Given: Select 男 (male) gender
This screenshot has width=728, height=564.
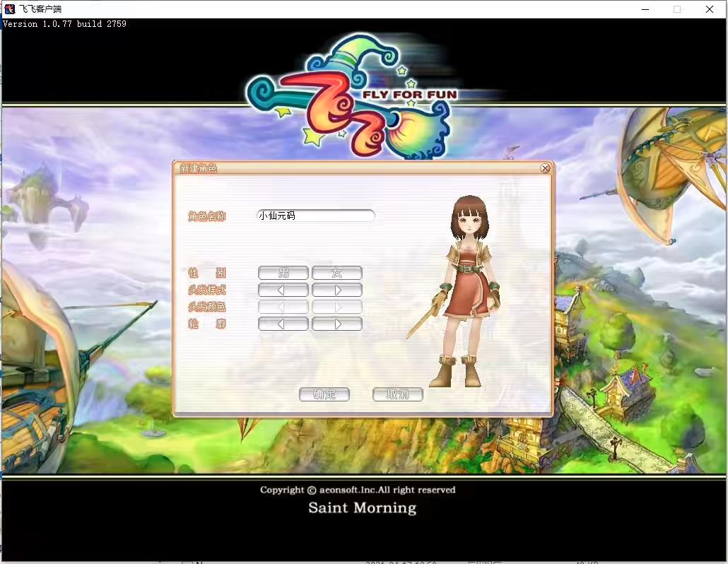Looking at the screenshot, I should tap(283, 273).
